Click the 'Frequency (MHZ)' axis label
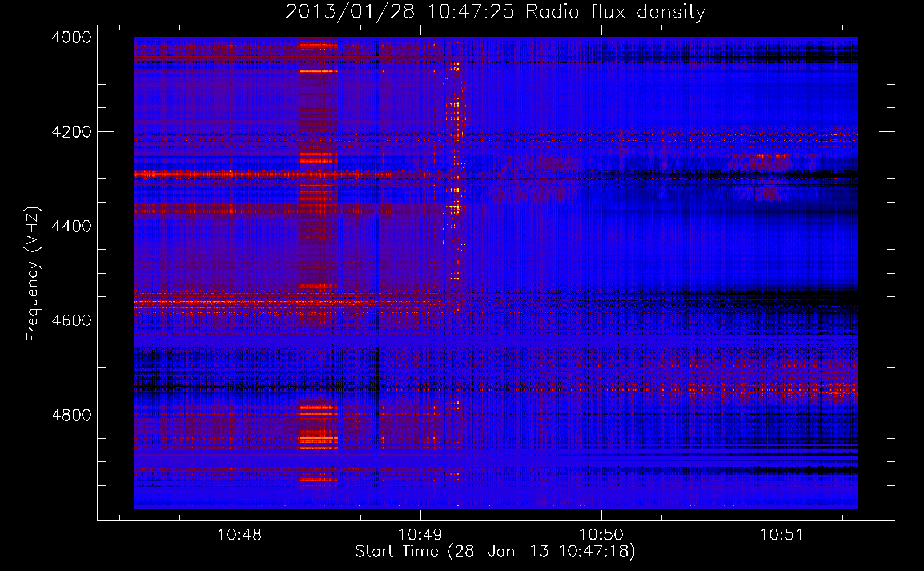This screenshot has height=571, width=924. tap(33, 274)
